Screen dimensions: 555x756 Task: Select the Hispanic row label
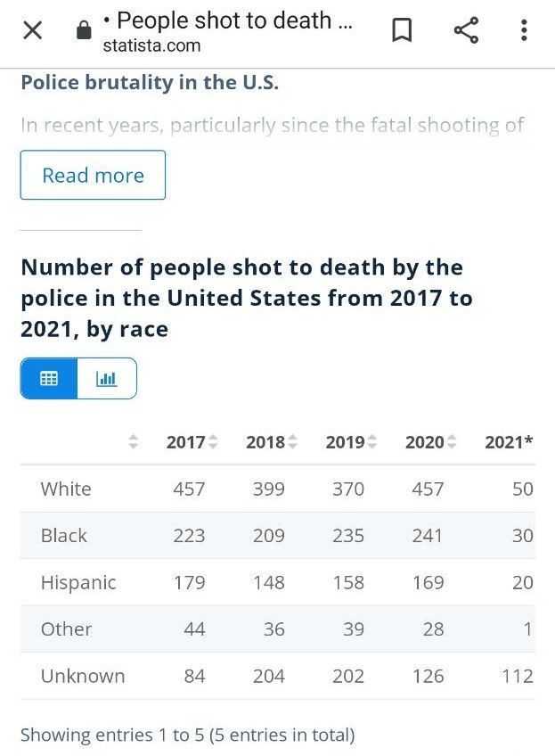pyautogui.click(x=78, y=583)
